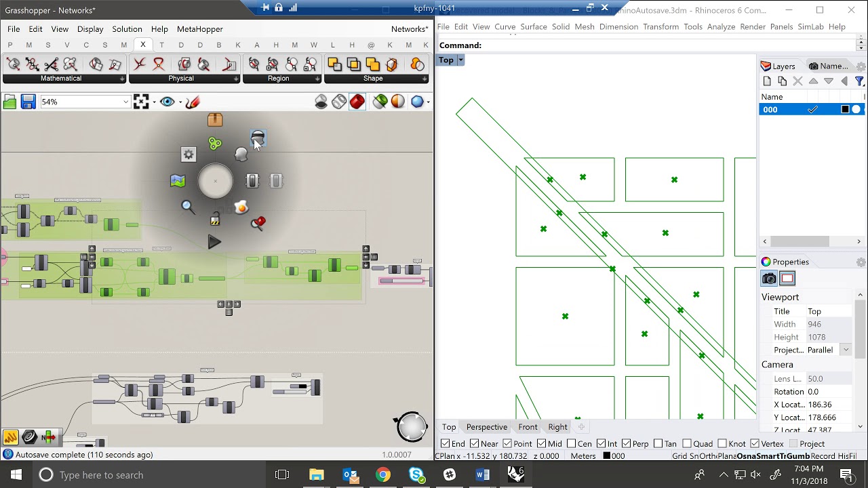
Task: Click the first icon in the Physical toolbar group
Action: pyautogui.click(x=140, y=64)
